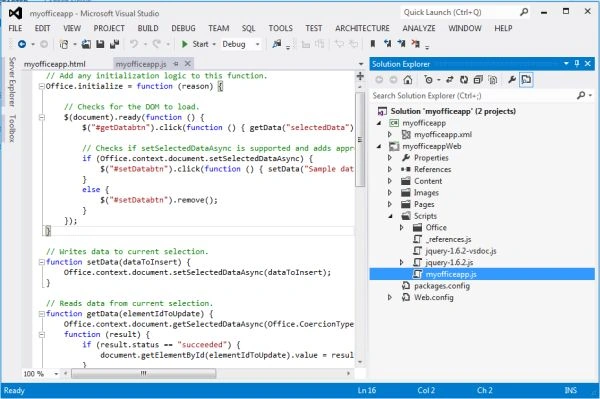This screenshot has height=399, width=600.
Task: Toggle Preview Selected Items in Solution Explorer
Action: point(527,80)
